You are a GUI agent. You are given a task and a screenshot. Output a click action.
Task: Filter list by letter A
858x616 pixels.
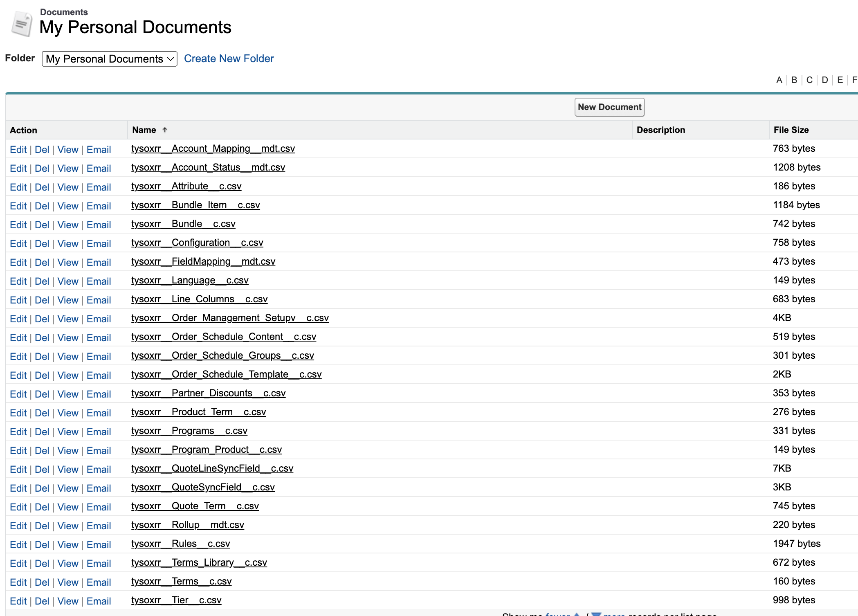click(779, 80)
